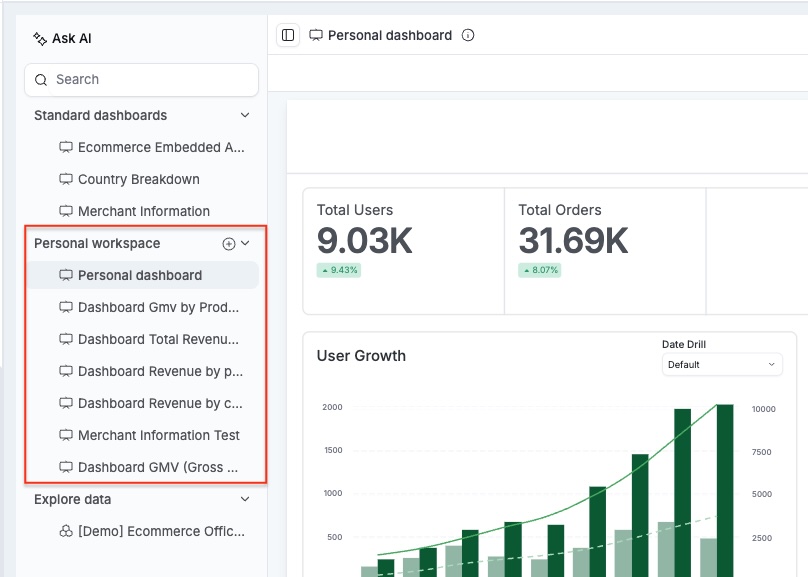
Task: Click the monitor icon in the header title
Action: pyautogui.click(x=316, y=35)
